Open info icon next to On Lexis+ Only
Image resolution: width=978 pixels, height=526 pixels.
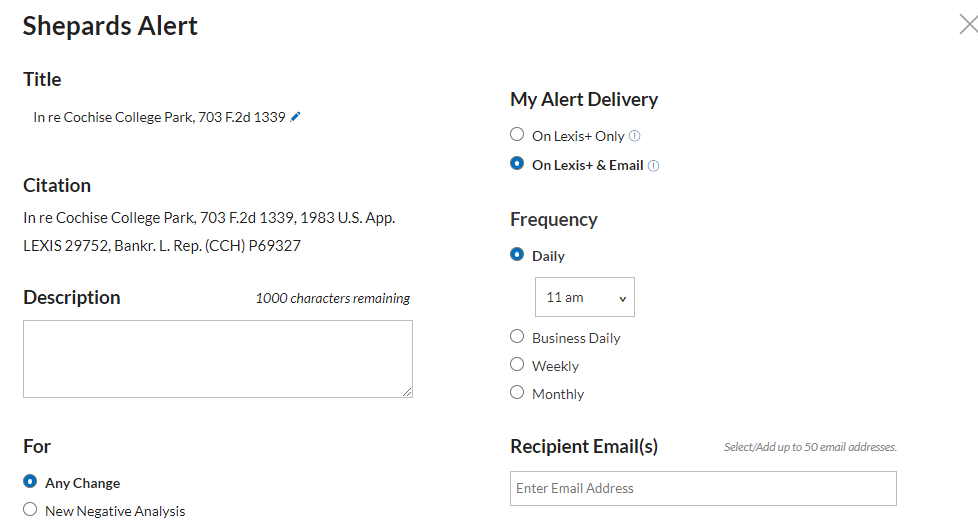point(634,136)
